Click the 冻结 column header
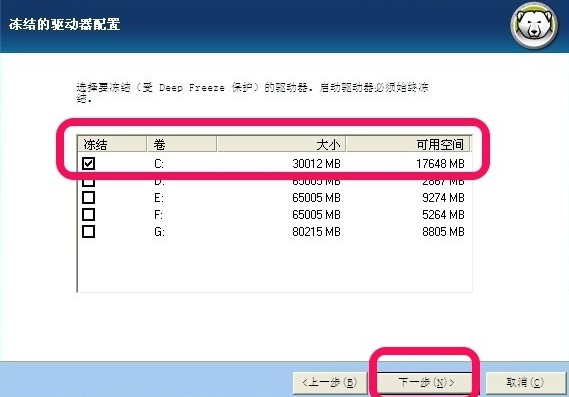Screen dimensions: 569x397 point(112,144)
